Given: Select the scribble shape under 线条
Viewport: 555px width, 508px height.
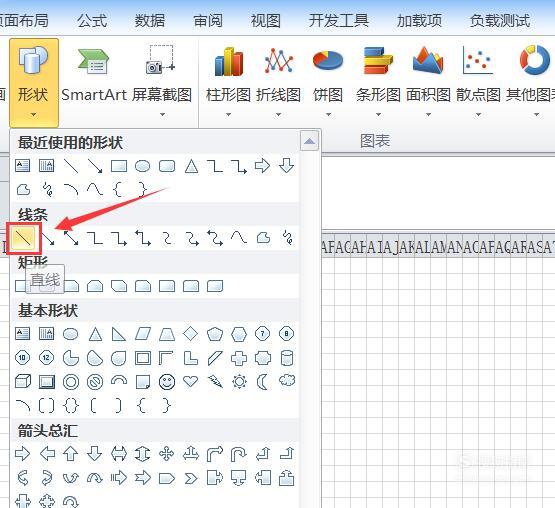Looking at the screenshot, I should 288,238.
